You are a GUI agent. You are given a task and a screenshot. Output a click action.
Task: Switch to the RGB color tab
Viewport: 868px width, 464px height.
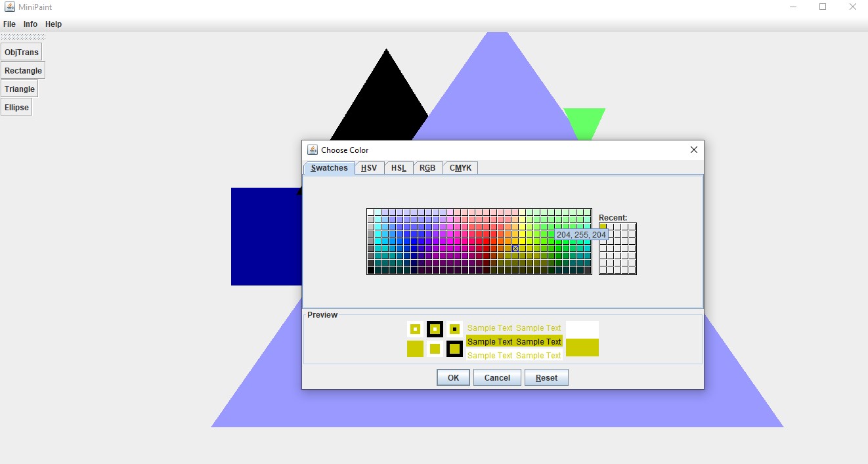pos(427,167)
